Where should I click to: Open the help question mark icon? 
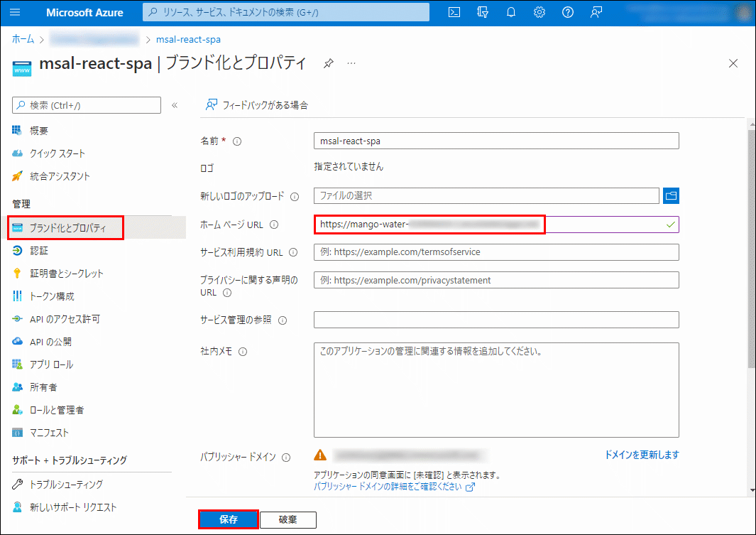pos(568,12)
